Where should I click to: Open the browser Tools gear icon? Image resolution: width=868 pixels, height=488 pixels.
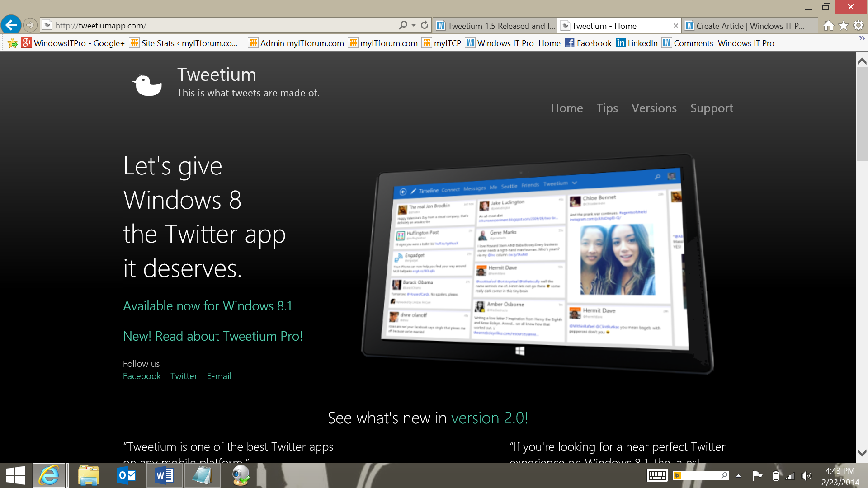[x=859, y=26]
